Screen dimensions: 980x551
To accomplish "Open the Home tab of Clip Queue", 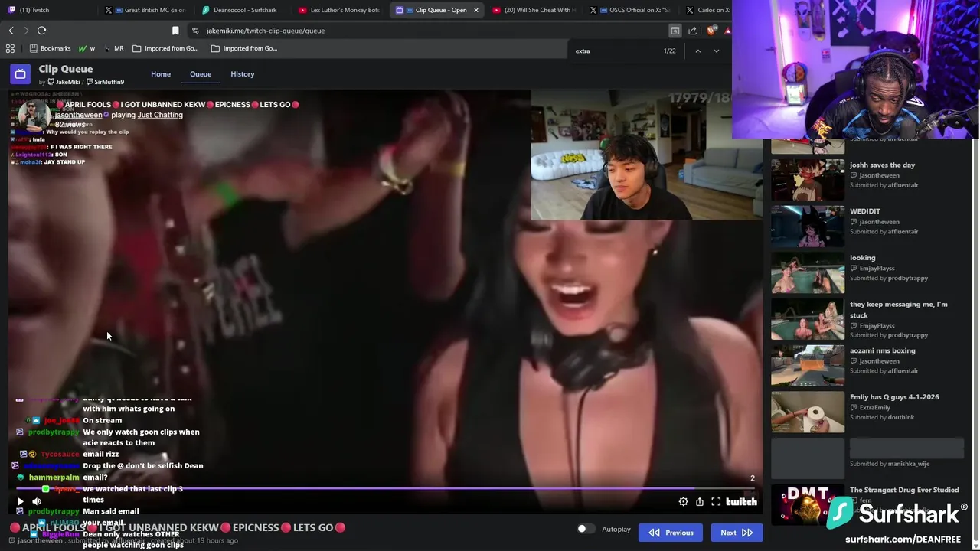I will click(161, 74).
